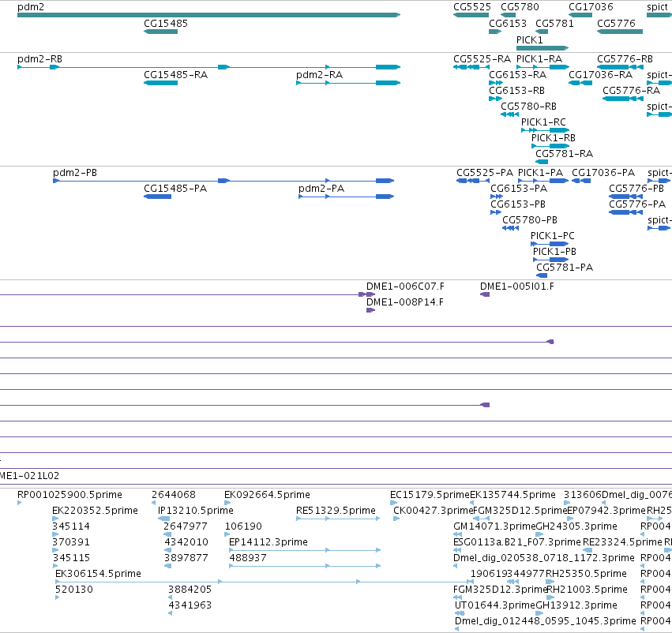The width and height of the screenshot is (672, 633).
Task: Click the PICK1-PA protein label
Action: (x=540, y=173)
